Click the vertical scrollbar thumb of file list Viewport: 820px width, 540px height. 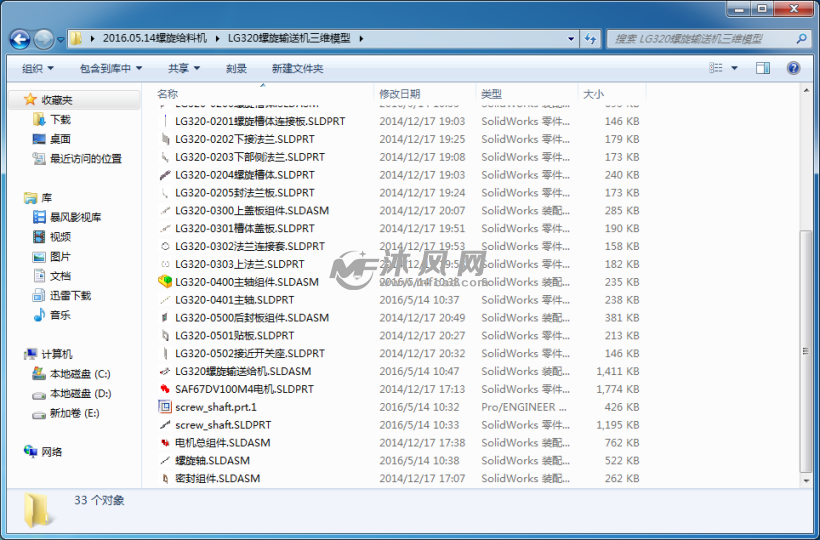click(x=806, y=351)
